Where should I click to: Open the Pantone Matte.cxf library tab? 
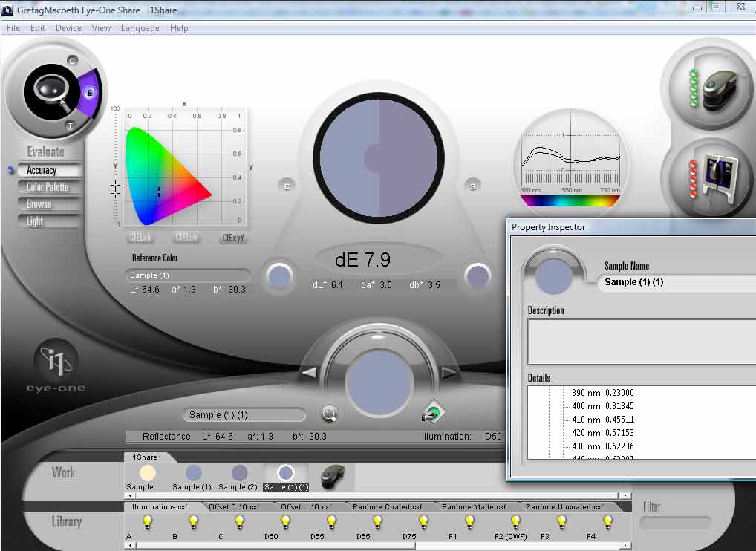pyautogui.click(x=474, y=506)
